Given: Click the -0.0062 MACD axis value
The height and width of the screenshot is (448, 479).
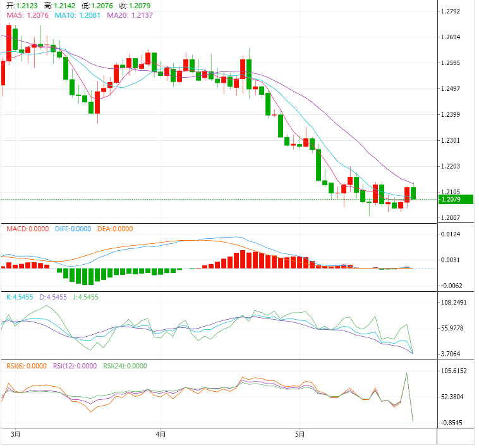Looking at the screenshot, I should click(x=451, y=286).
